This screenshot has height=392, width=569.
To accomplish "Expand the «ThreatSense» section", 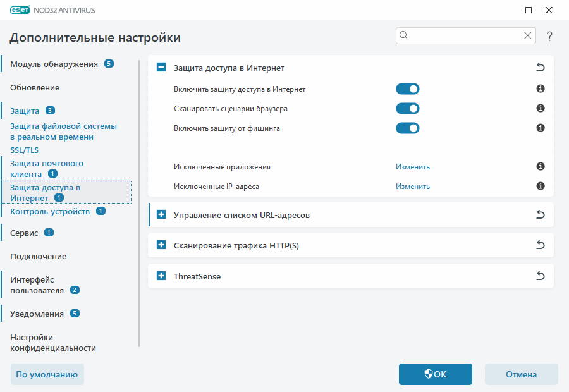I will pos(161,276).
